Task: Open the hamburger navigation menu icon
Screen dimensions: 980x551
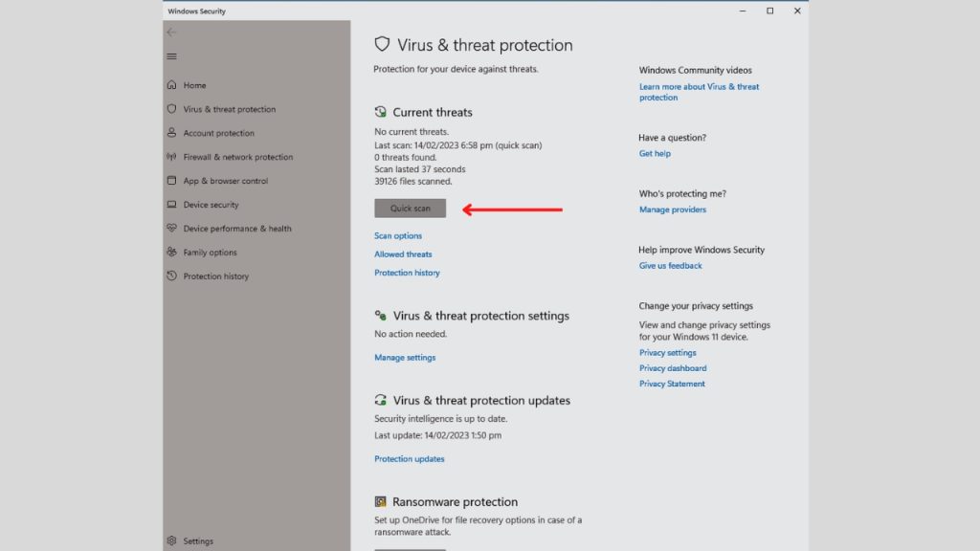Action: [x=171, y=56]
